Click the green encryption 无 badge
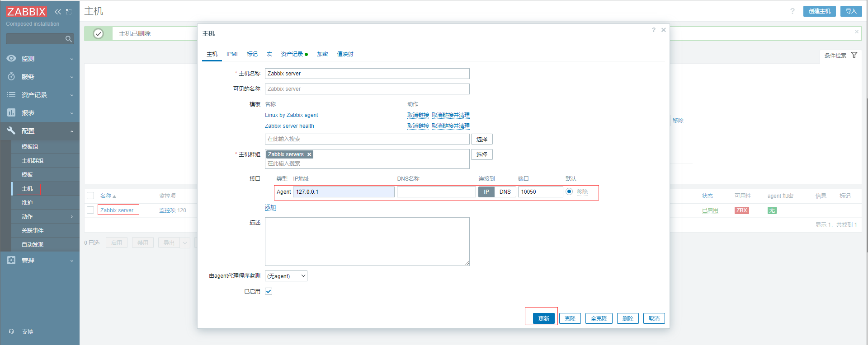The height and width of the screenshot is (345, 868). pyautogui.click(x=772, y=210)
